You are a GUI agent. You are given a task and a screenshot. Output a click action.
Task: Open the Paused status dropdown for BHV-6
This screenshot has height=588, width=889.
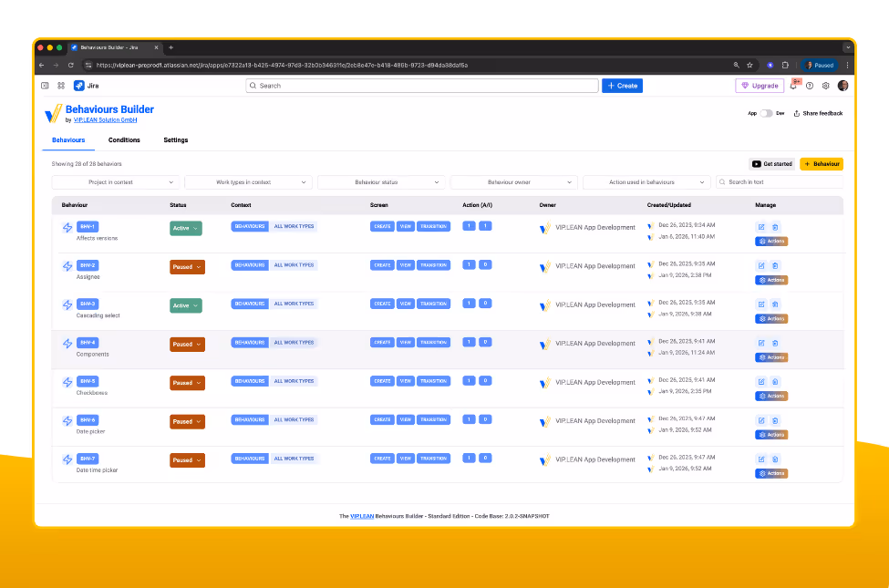click(x=187, y=422)
